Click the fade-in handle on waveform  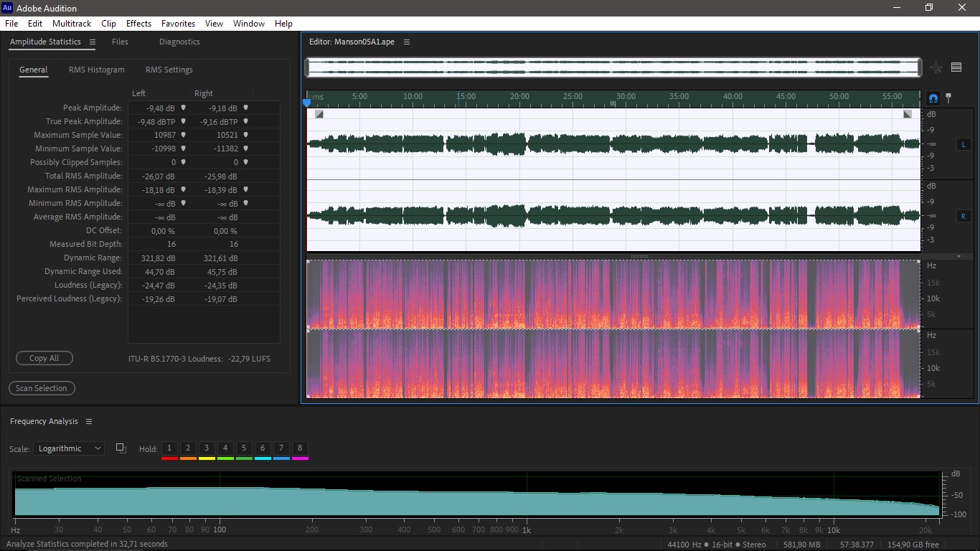[319, 114]
